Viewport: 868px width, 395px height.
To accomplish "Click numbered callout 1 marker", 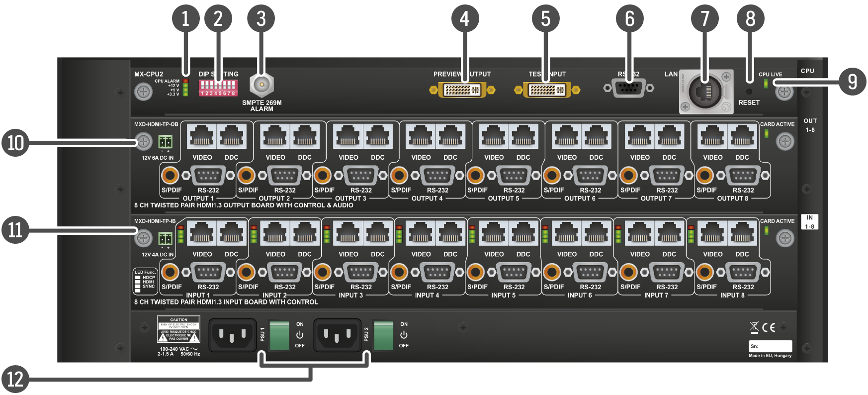I will (185, 19).
